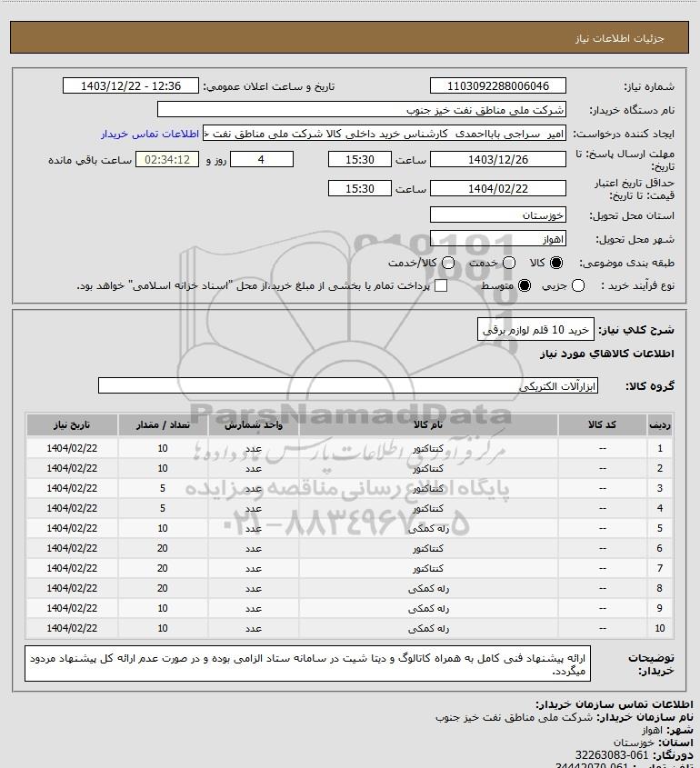The image size is (700, 768).
Task: Click the requester name field امیر سراجی
Action: pyautogui.click(x=384, y=134)
